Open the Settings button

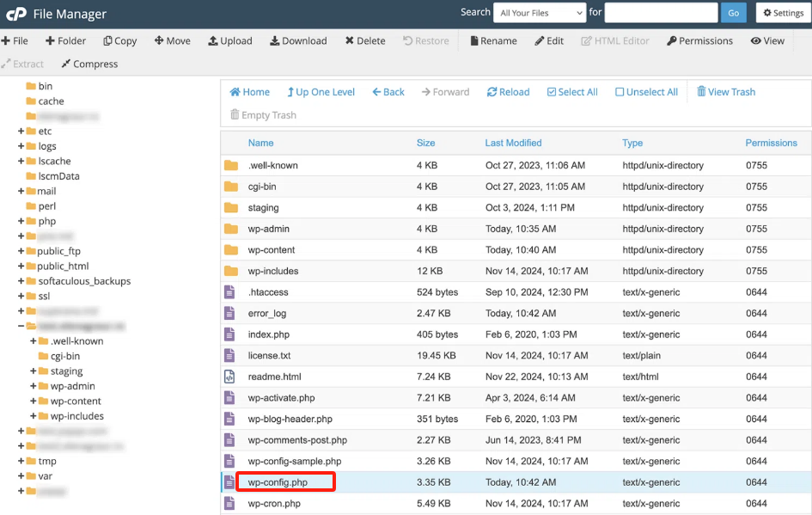point(781,13)
